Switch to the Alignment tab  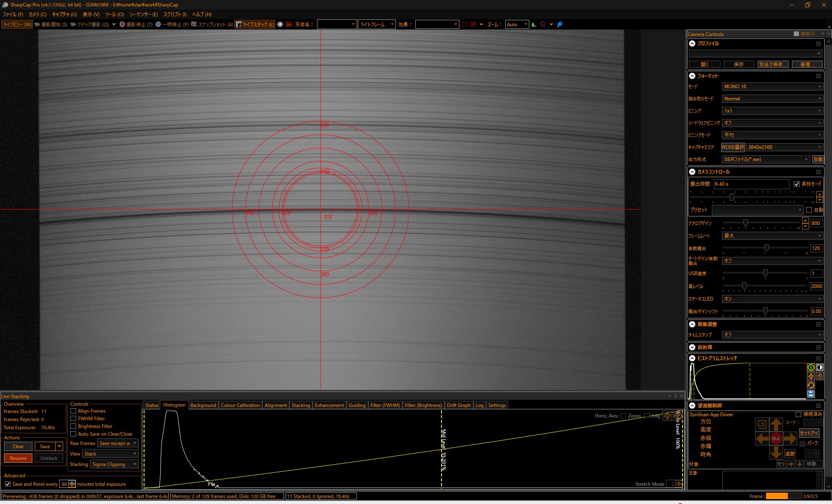276,405
